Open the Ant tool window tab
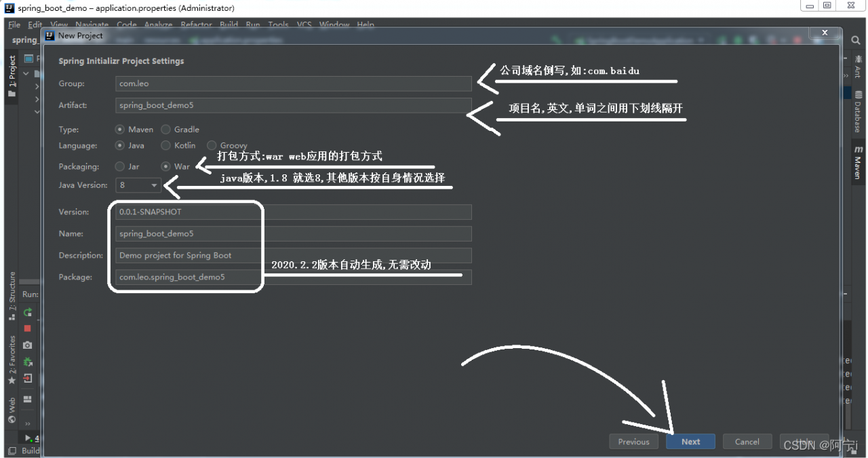Viewport: 868px width, 458px height. pyautogui.click(x=858, y=66)
